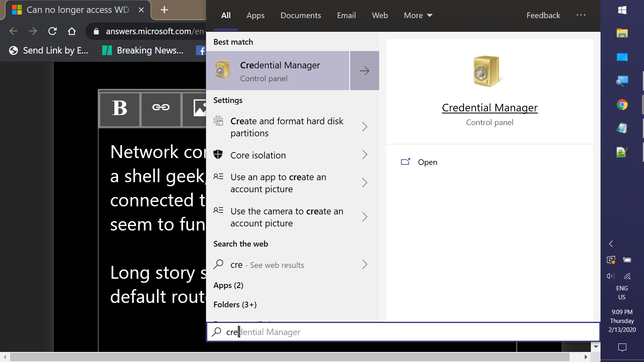Open Credential Manager best match result
This screenshot has height=362, width=644.
tap(278, 71)
